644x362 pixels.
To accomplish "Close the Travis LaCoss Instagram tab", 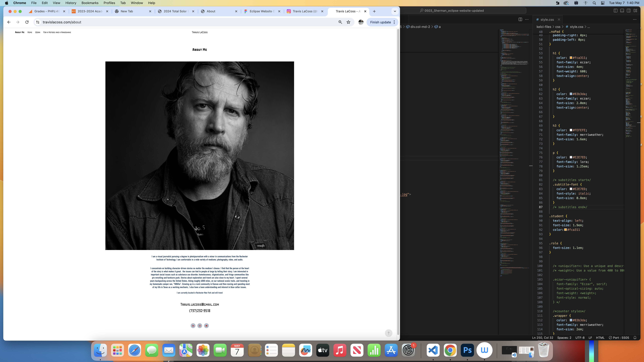I will click(x=322, y=11).
